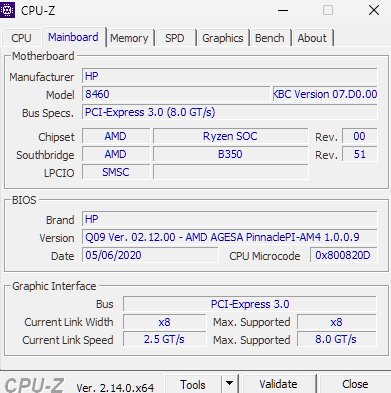Select the Mainboard tab

coord(73,37)
